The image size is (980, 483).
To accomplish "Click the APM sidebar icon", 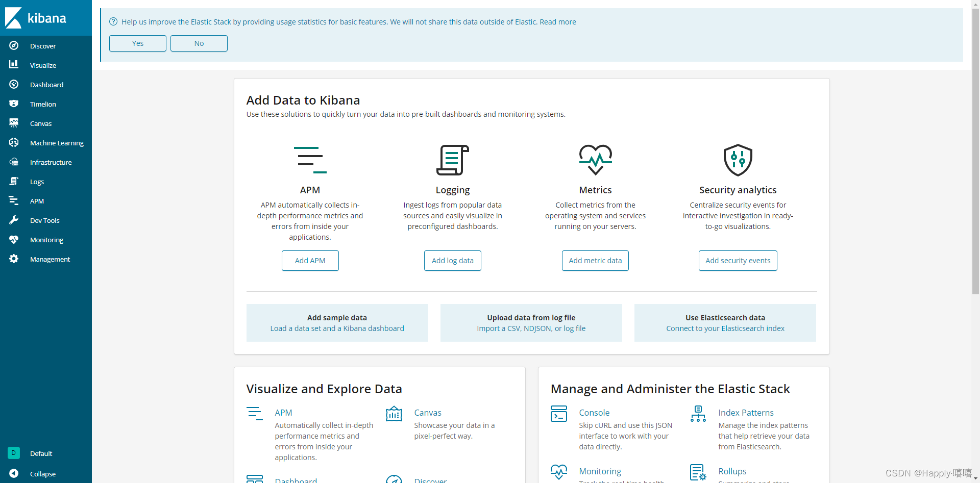I will [14, 200].
